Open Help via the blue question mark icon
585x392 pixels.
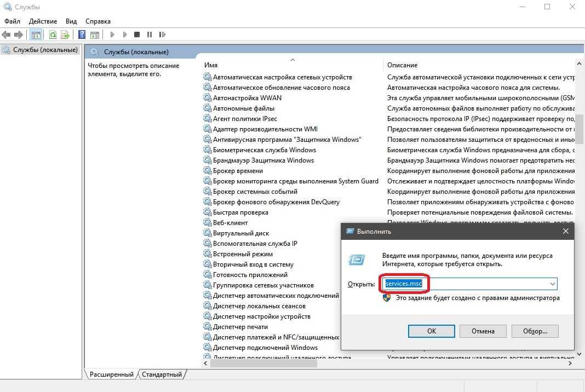tap(82, 35)
